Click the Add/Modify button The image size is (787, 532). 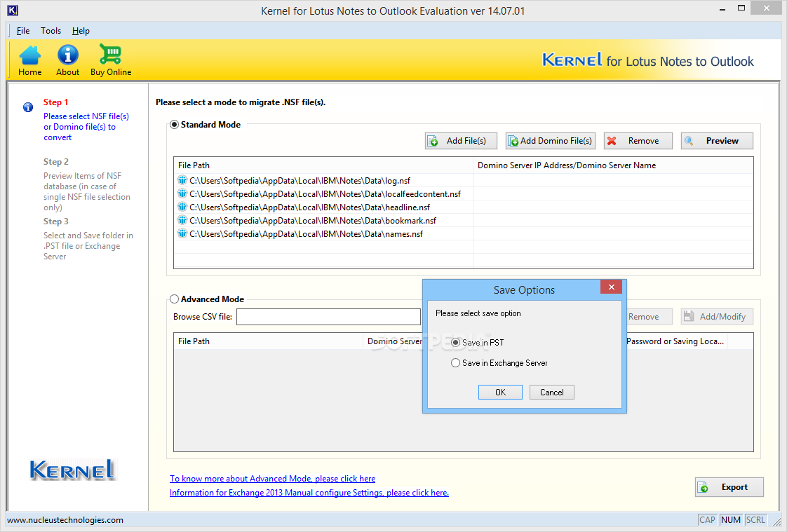pyautogui.click(x=717, y=316)
